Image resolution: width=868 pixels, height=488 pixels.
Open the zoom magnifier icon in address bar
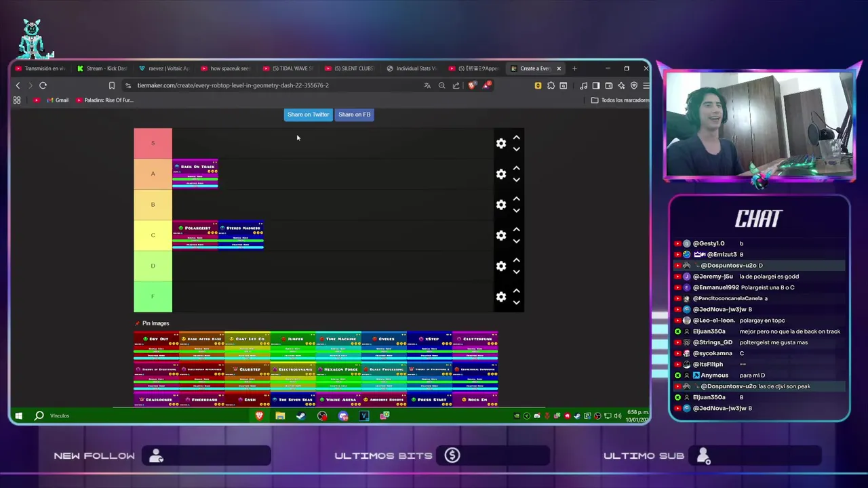(441, 85)
